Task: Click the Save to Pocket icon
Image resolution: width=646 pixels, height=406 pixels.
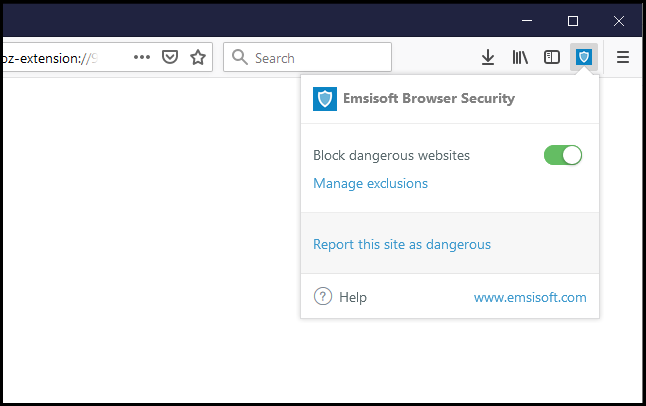Action: pos(170,57)
